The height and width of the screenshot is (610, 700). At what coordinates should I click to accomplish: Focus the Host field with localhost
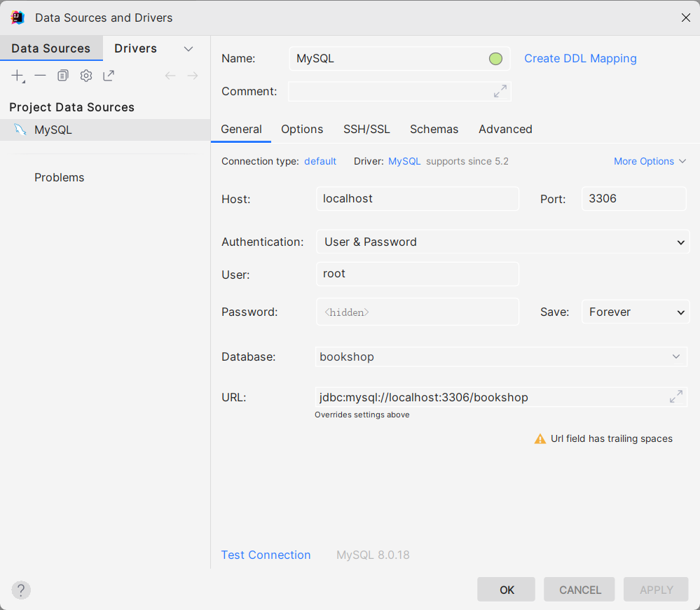coord(418,199)
